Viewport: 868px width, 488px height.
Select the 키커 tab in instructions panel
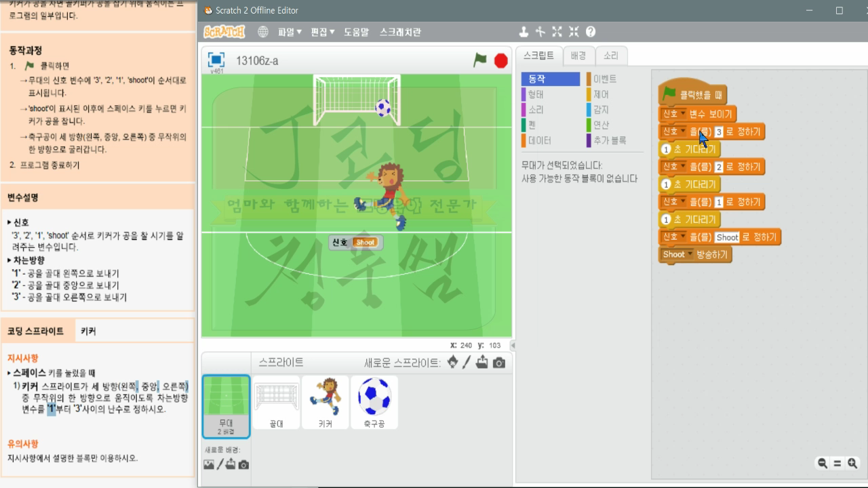(x=88, y=331)
